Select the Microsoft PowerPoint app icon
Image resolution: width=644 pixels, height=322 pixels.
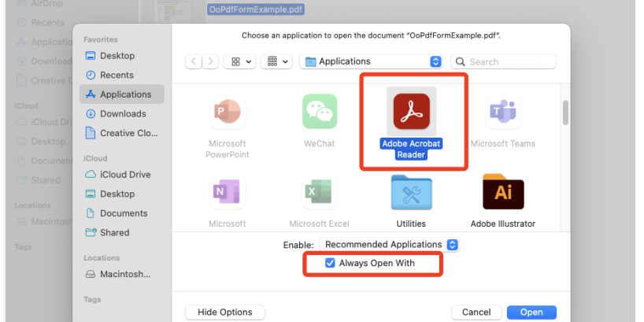[228, 111]
